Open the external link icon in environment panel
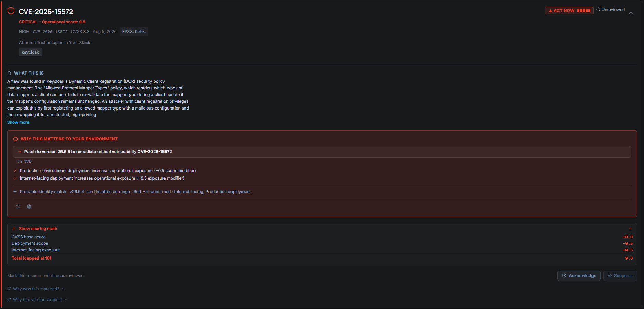Image resolution: width=644 pixels, height=309 pixels. point(18,206)
